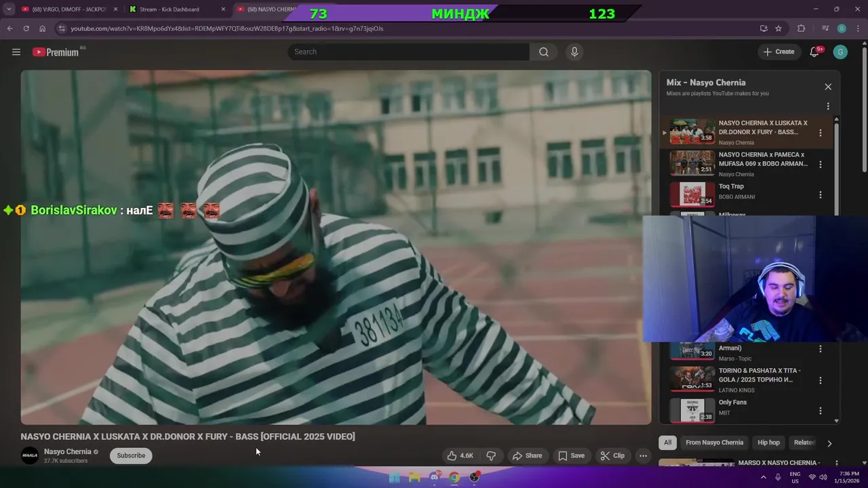
Task: Click the Create button
Action: 778,52
